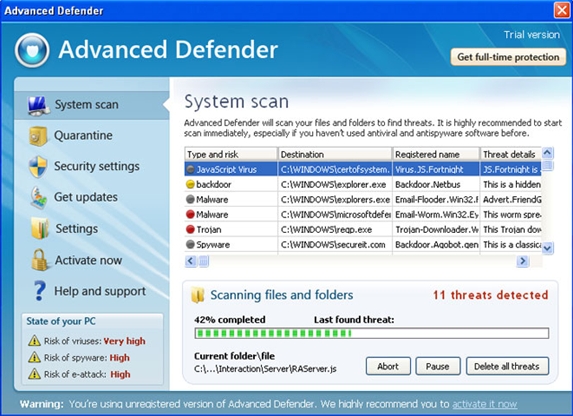Image resolution: width=573 pixels, height=416 pixels.
Task: Click the Backdoor.Agobot.gen cell
Action: 436,245
